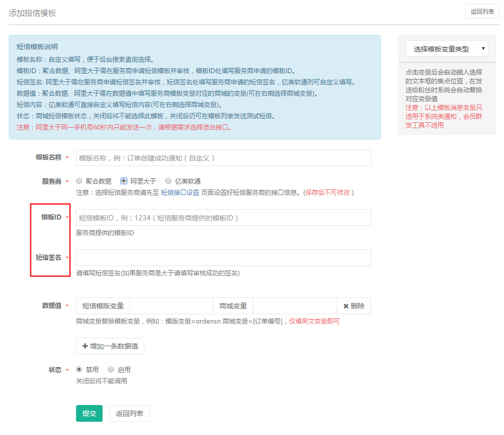The image size is (504, 435).
Task: Focus the 模板名称 text field
Action: coord(223,158)
